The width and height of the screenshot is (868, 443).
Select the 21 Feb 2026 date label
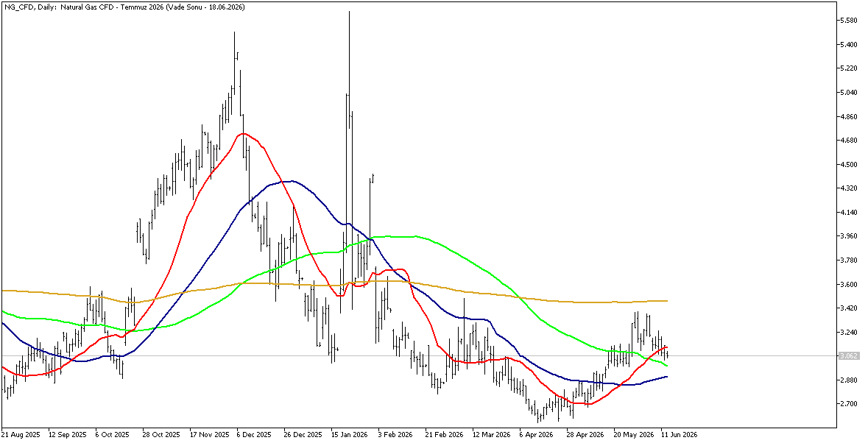point(443,435)
